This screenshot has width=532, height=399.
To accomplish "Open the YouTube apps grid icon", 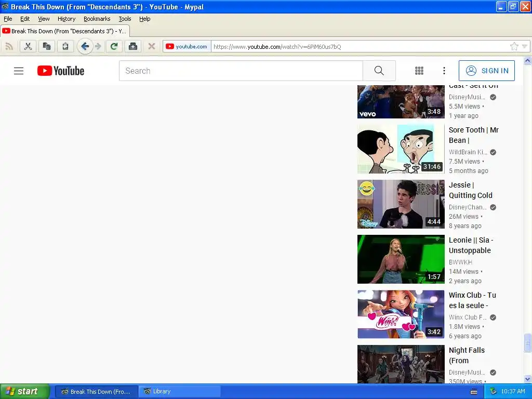I will tap(419, 71).
